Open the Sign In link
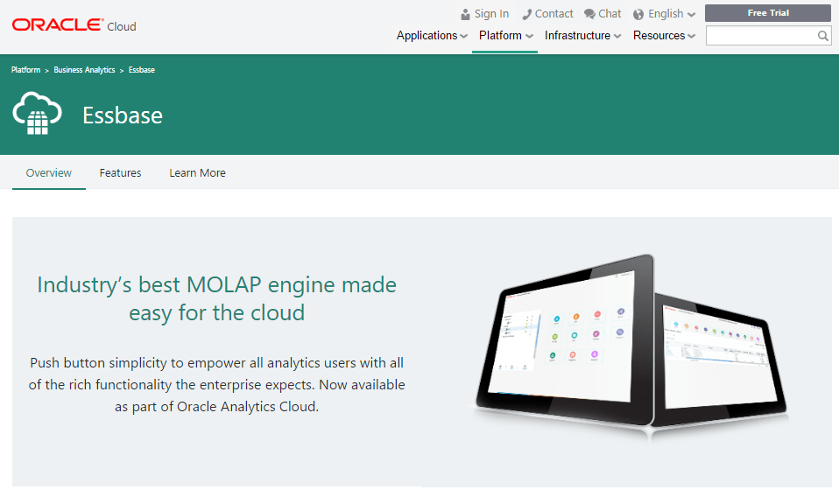Viewport: 839px width, 504px height. pos(491,14)
